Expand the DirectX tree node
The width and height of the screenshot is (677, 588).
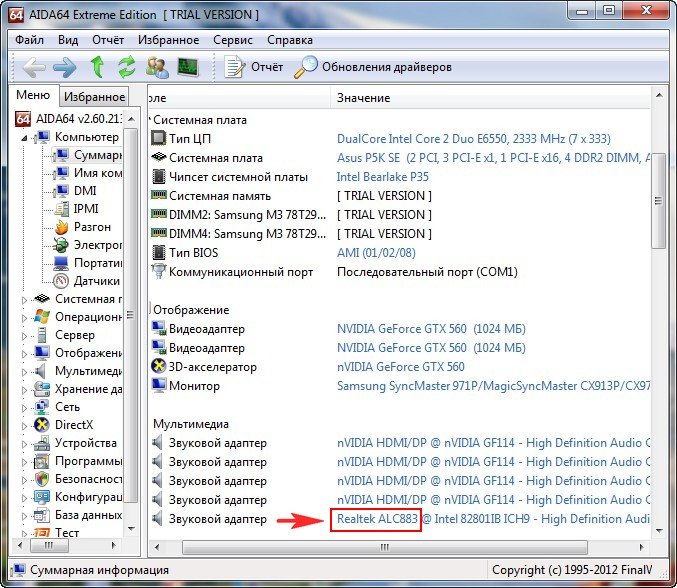(x=24, y=426)
